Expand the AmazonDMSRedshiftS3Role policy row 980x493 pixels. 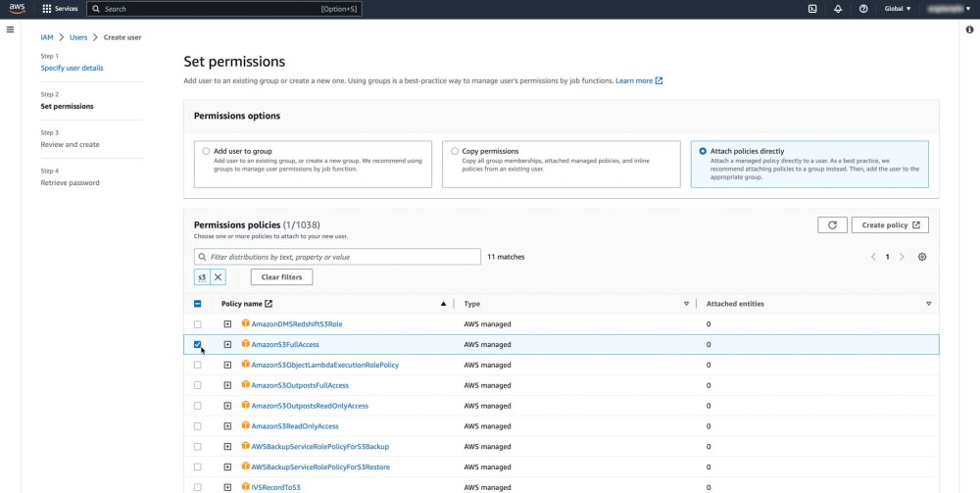(x=227, y=323)
